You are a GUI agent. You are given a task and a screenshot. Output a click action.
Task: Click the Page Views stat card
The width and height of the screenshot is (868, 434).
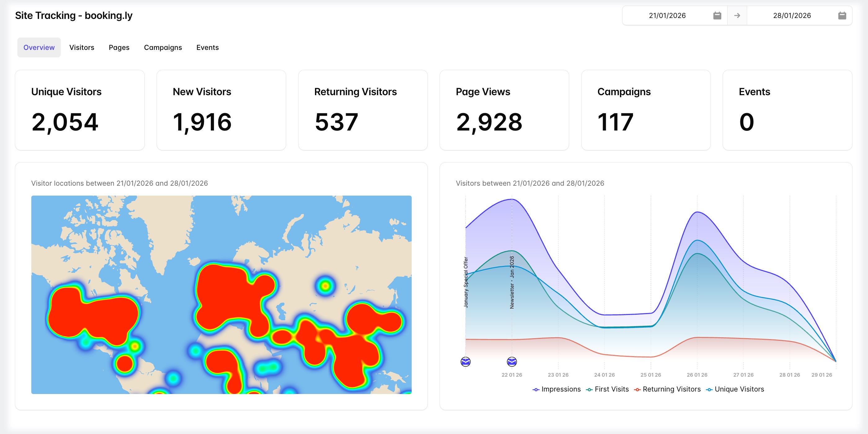point(504,110)
